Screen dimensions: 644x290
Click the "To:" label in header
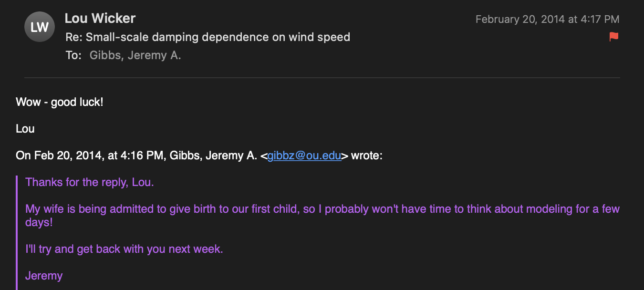(73, 55)
